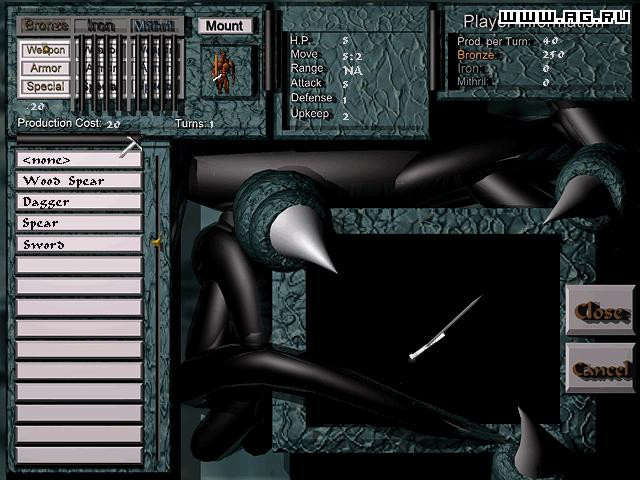Click the Mithril resource label in Player Information
640x480 pixels.
pyautogui.click(x=472, y=82)
